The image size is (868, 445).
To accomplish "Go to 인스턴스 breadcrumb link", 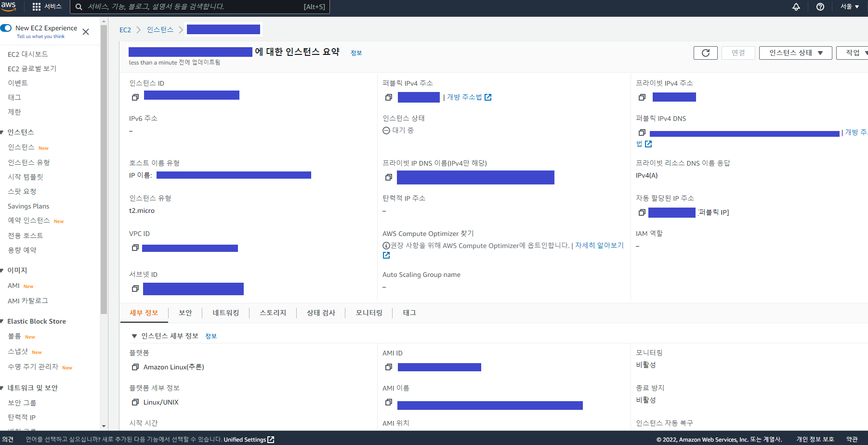I will pyautogui.click(x=160, y=30).
